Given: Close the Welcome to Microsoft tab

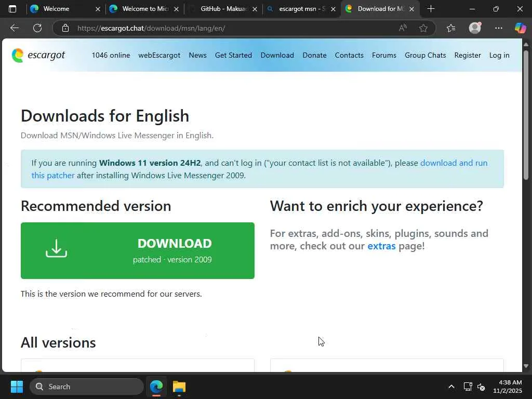Looking at the screenshot, I should (x=177, y=9).
